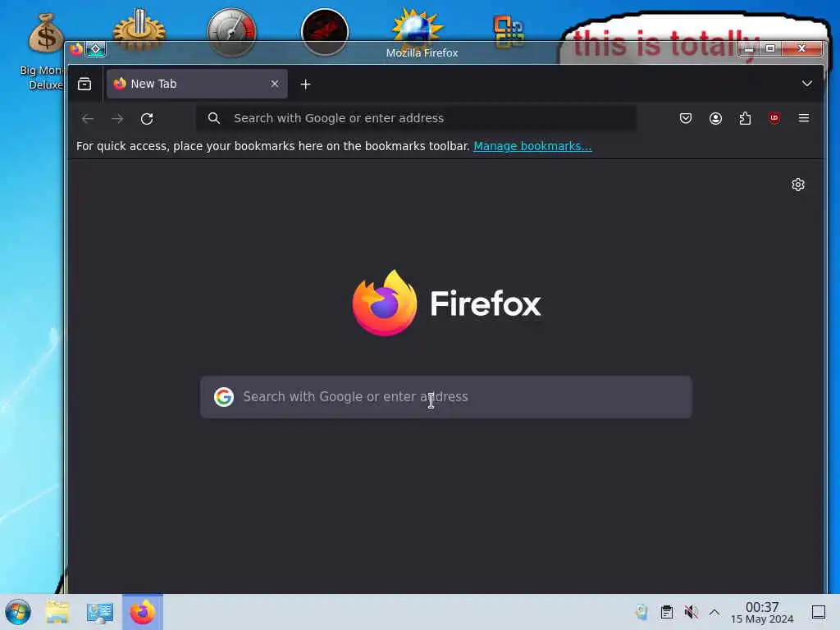Focus the top address bar field
The width and height of the screenshot is (840, 630).
pyautogui.click(x=416, y=118)
